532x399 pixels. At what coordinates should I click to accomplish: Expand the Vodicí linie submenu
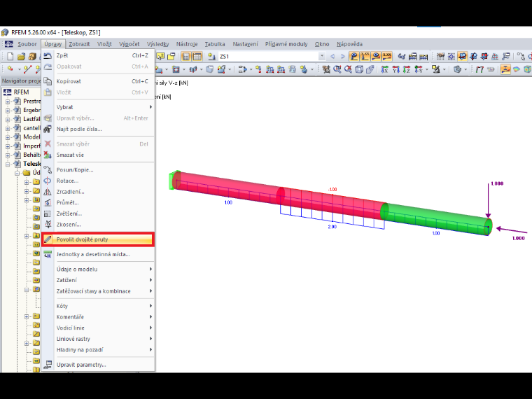(98, 328)
